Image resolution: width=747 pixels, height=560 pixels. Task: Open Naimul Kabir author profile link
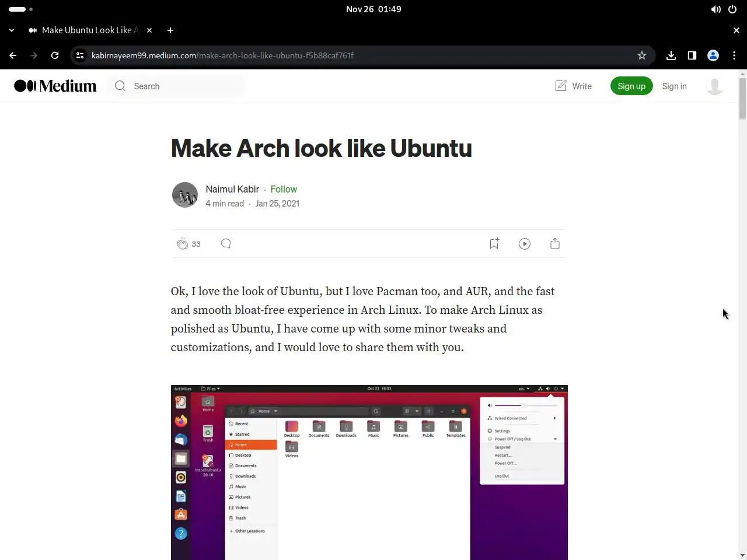point(232,189)
